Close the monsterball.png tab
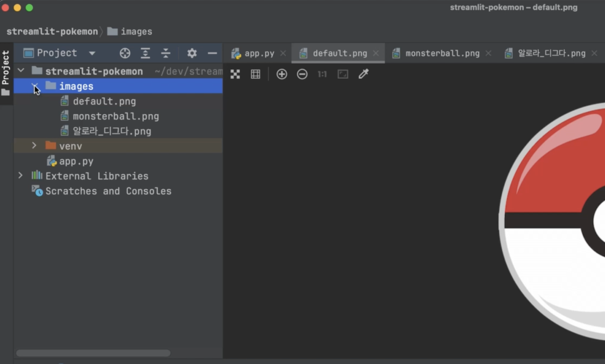 488,53
